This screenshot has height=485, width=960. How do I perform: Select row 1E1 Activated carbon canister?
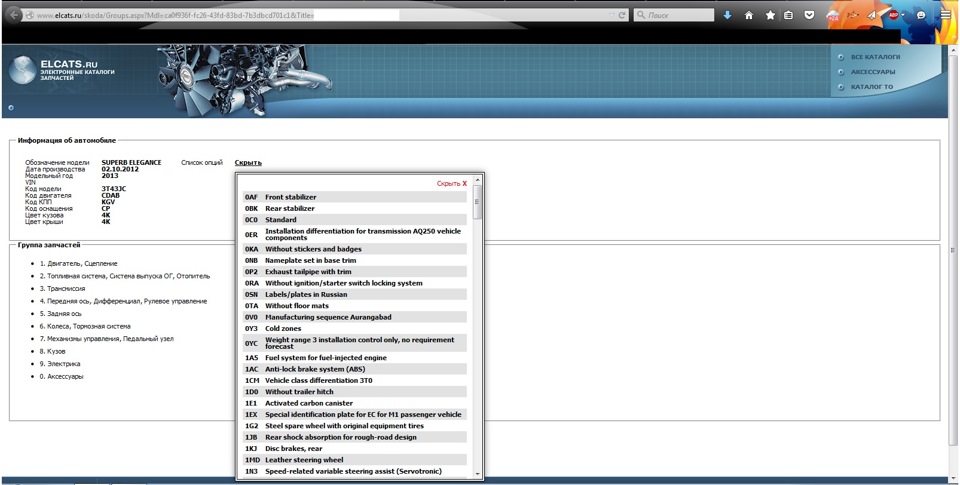pyautogui.click(x=354, y=404)
